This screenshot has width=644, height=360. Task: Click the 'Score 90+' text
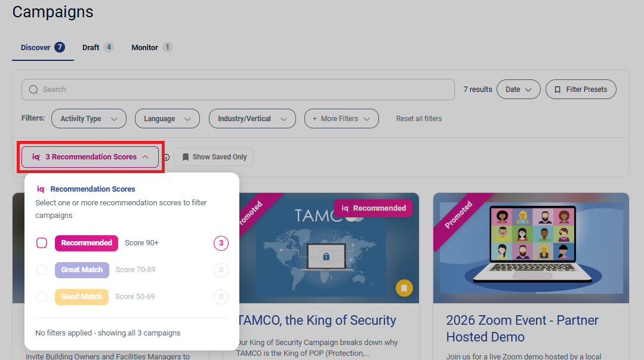coord(141,243)
